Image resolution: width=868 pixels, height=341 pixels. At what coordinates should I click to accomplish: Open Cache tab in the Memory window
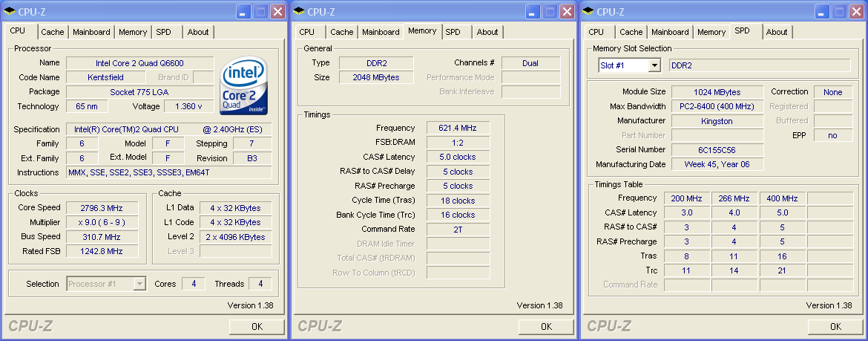[x=342, y=32]
